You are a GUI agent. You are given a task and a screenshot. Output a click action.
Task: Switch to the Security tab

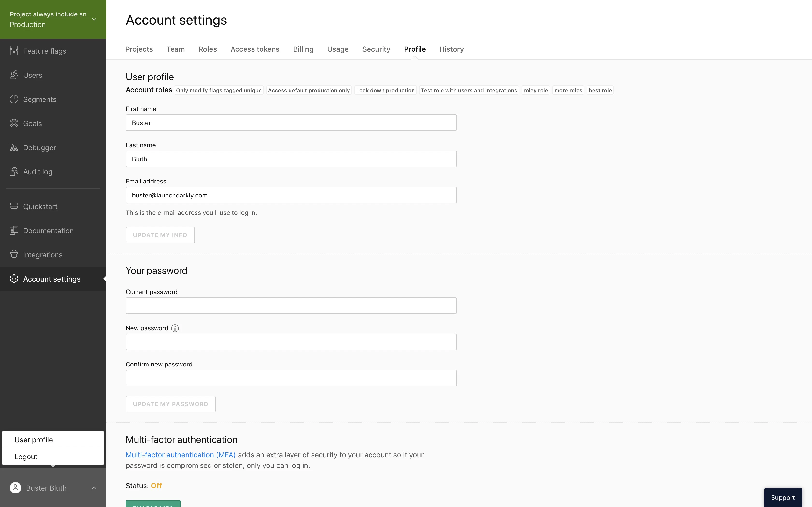click(376, 49)
